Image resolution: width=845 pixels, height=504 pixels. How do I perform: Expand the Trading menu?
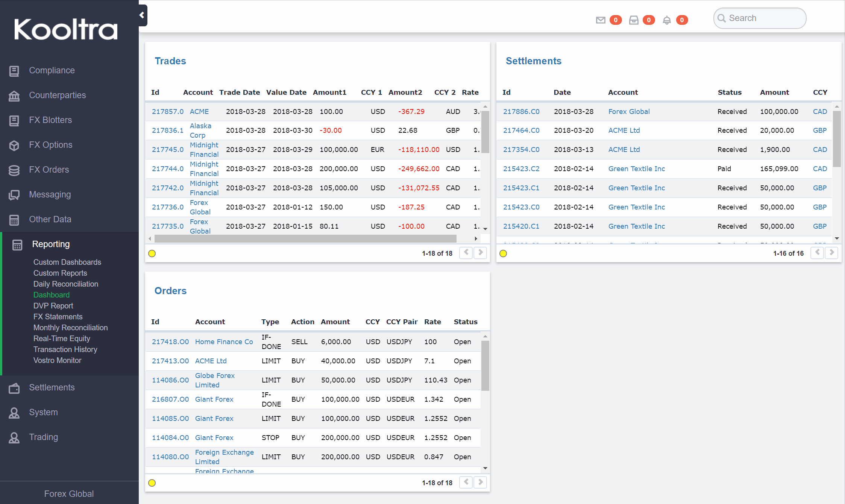click(x=44, y=437)
